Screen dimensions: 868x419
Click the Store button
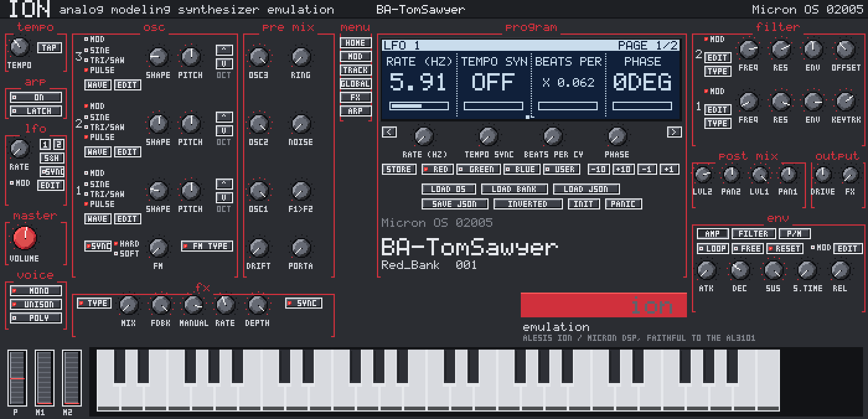click(399, 169)
